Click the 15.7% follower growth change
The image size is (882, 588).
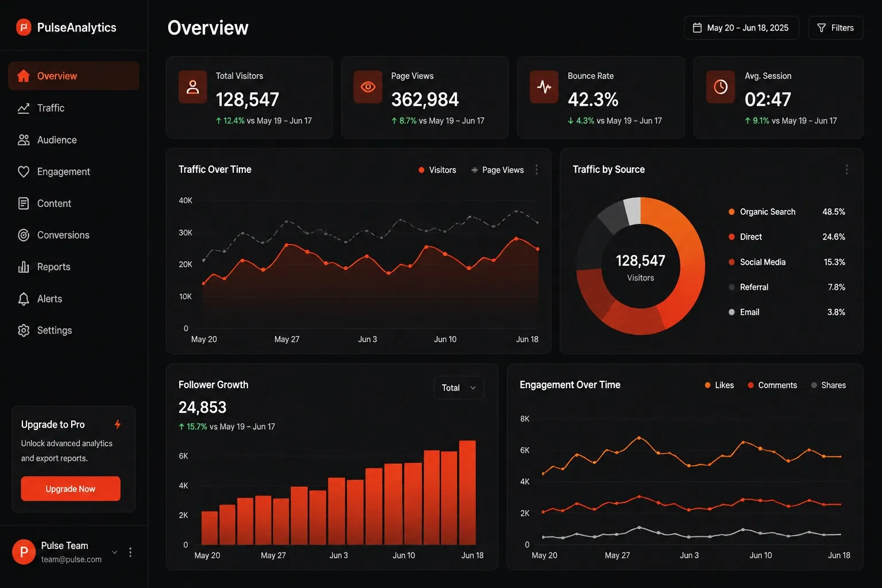[x=193, y=427]
